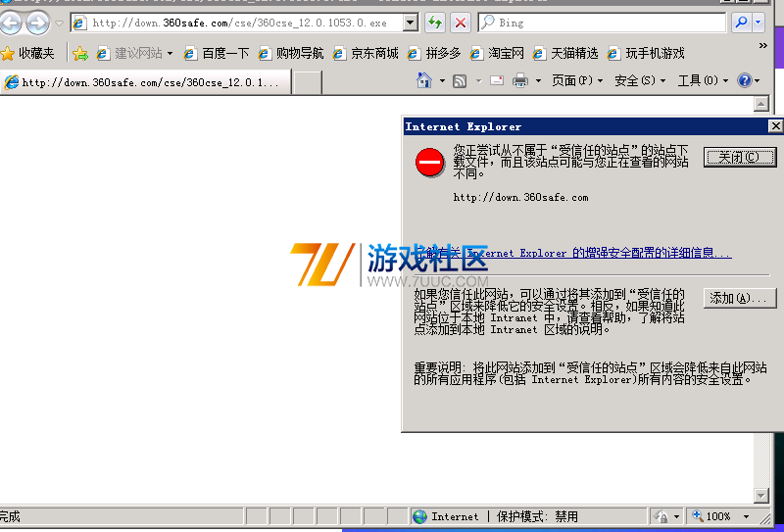Viewport: 784px width, 532px height.
Task: Open the 安全(S) menu
Action: [x=640, y=80]
